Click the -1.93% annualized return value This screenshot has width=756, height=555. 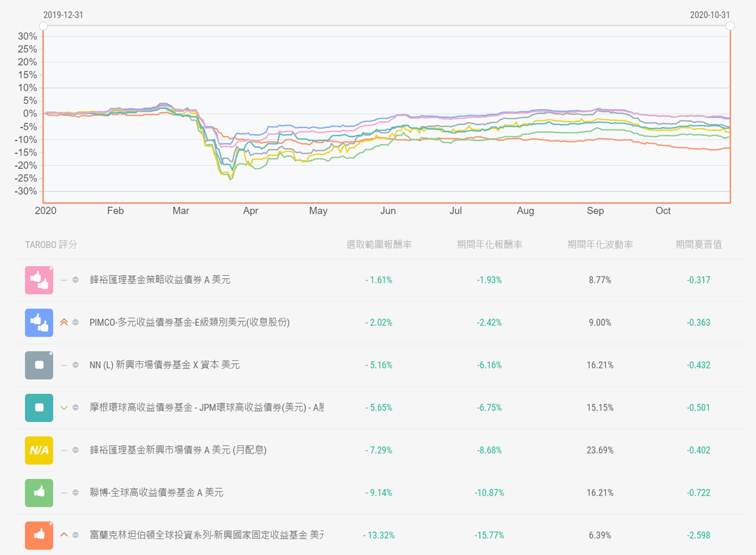(489, 280)
